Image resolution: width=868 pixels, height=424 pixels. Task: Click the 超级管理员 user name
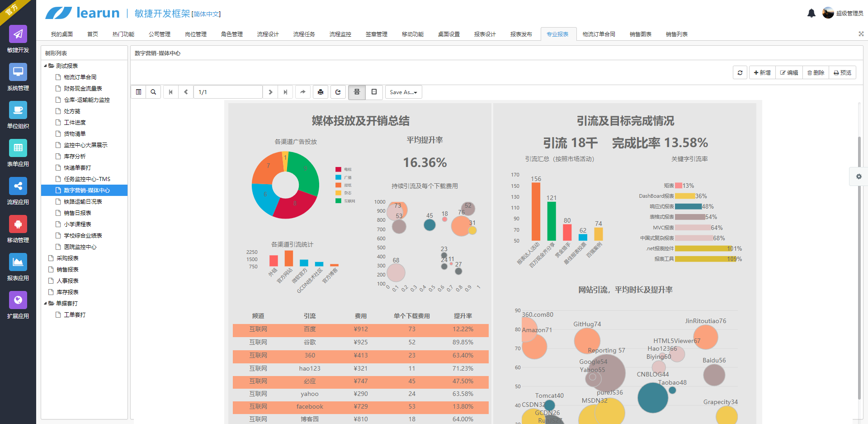(849, 14)
